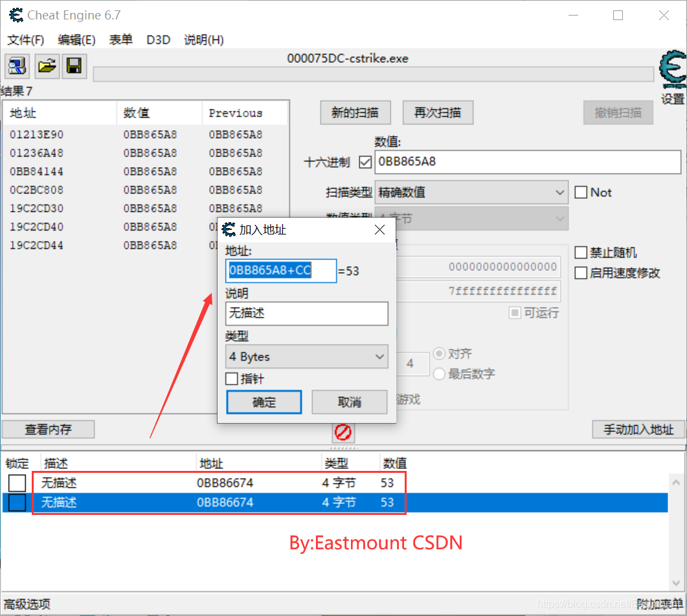Select result row 19C2CD40

pos(111,227)
